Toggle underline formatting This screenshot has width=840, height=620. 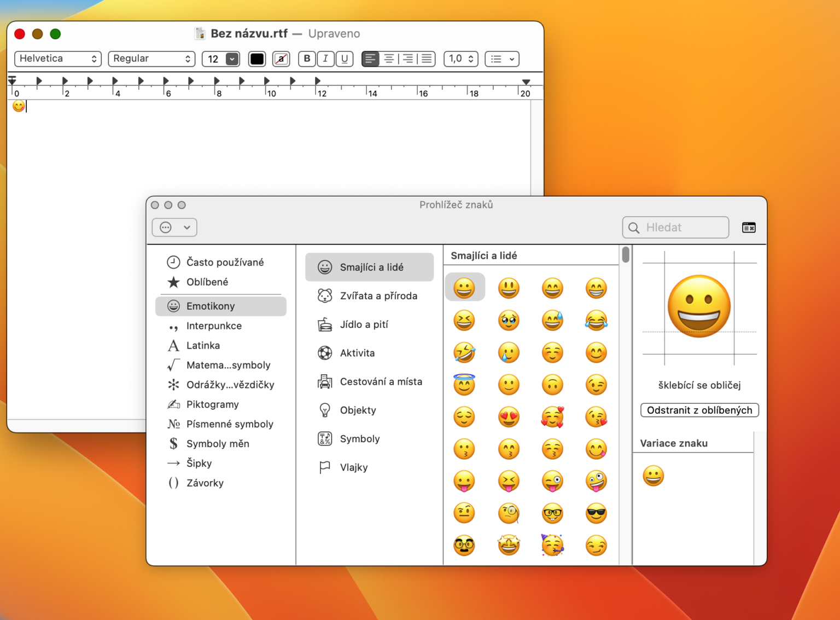345,59
